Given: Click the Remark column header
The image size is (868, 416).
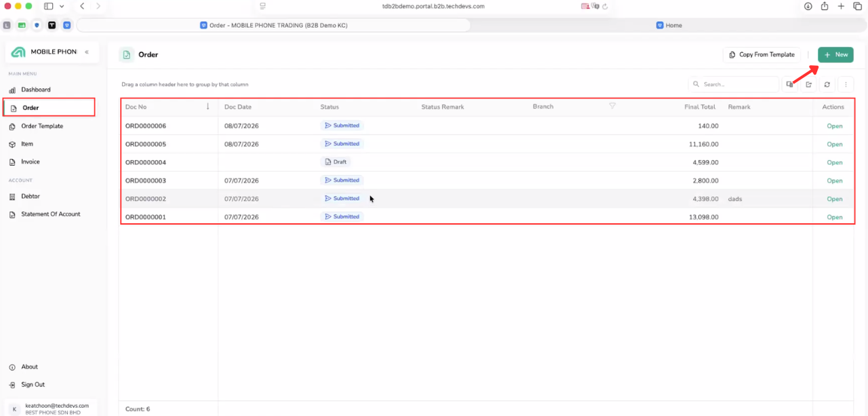Looking at the screenshot, I should [x=739, y=107].
